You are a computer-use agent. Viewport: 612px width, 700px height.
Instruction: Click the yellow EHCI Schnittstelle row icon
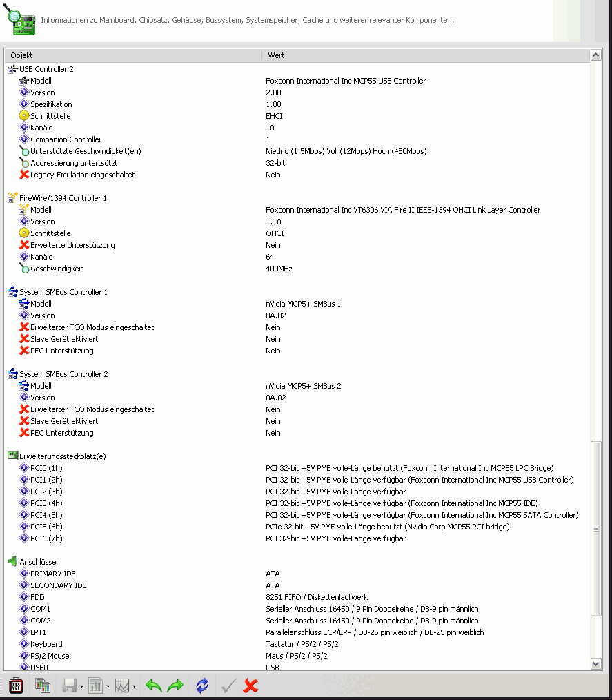tap(24, 115)
